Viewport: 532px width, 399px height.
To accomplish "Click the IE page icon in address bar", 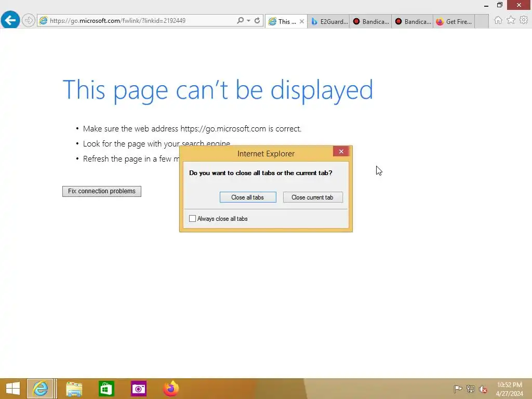I will coord(43,21).
